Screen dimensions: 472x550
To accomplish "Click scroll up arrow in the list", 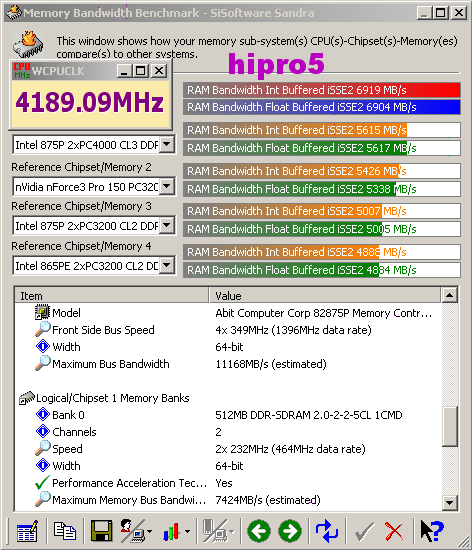I will [449, 295].
